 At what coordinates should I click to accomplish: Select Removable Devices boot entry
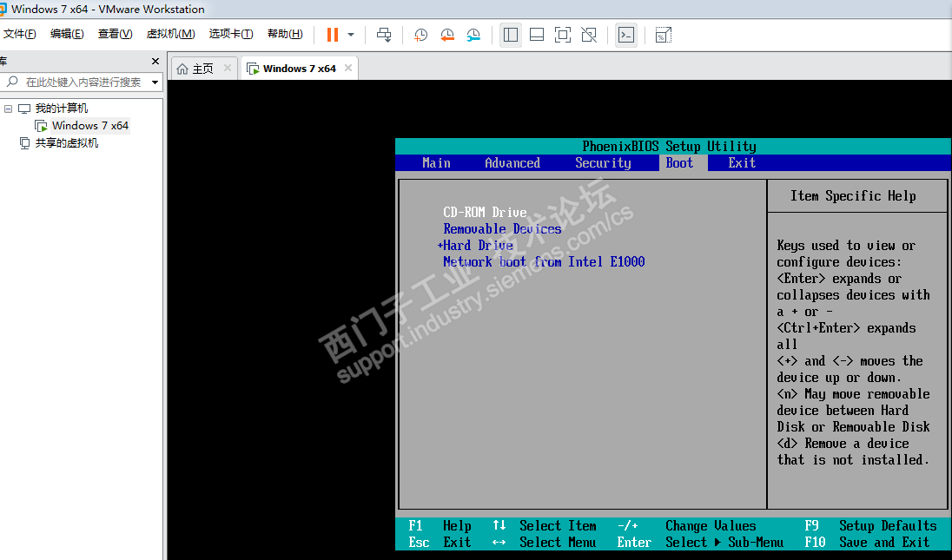tap(502, 228)
